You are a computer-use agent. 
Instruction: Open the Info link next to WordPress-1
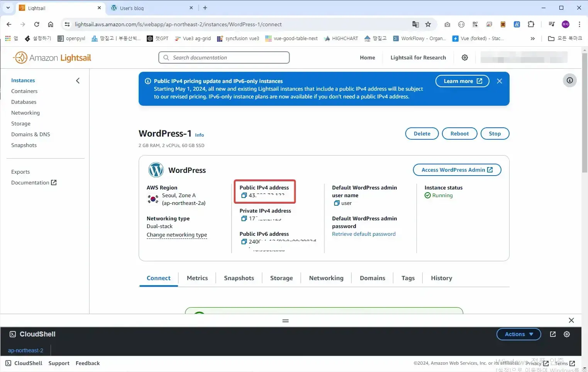199,135
